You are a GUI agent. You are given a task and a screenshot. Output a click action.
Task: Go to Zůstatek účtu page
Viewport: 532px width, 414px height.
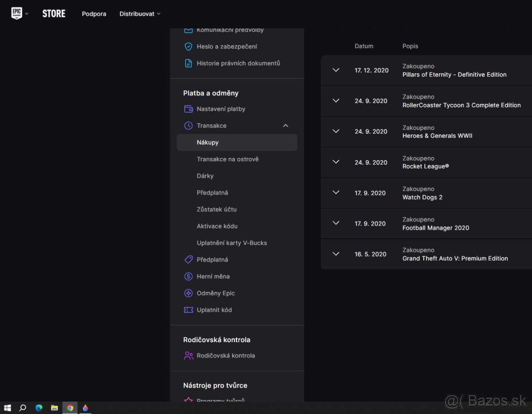pos(217,209)
